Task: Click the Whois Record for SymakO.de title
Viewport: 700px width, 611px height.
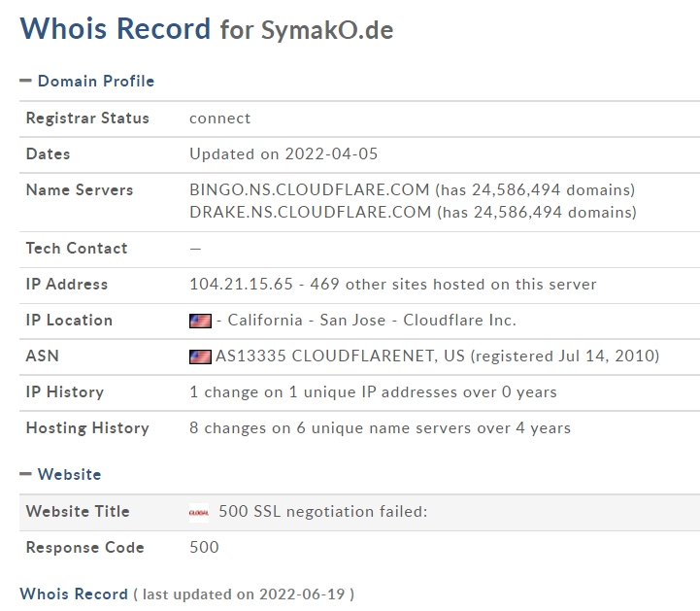Action: pyautogui.click(x=207, y=28)
